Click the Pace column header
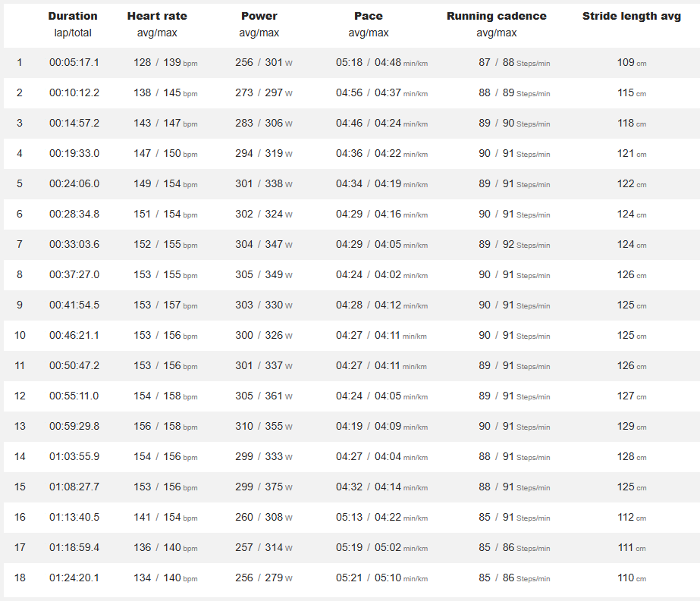Viewport: 700px width, 601px height. [369, 16]
